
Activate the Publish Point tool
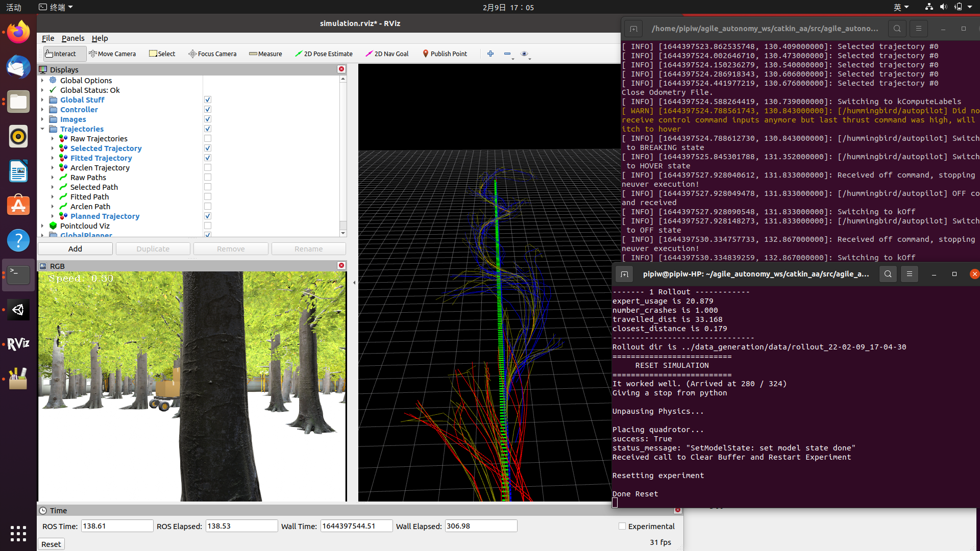pos(445,54)
